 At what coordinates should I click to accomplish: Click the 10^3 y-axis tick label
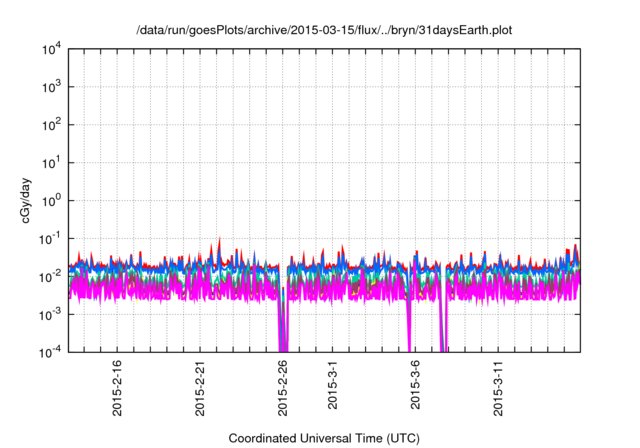53,87
